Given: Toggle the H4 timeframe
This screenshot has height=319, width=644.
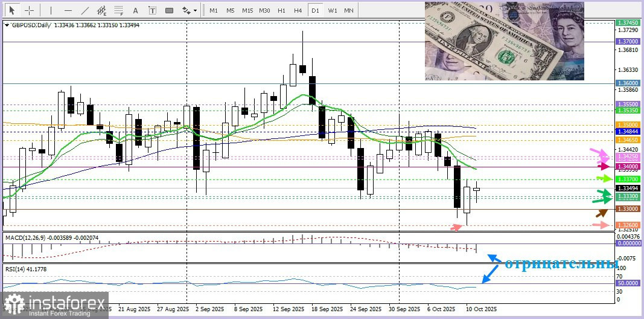Looking at the screenshot, I should (x=298, y=10).
